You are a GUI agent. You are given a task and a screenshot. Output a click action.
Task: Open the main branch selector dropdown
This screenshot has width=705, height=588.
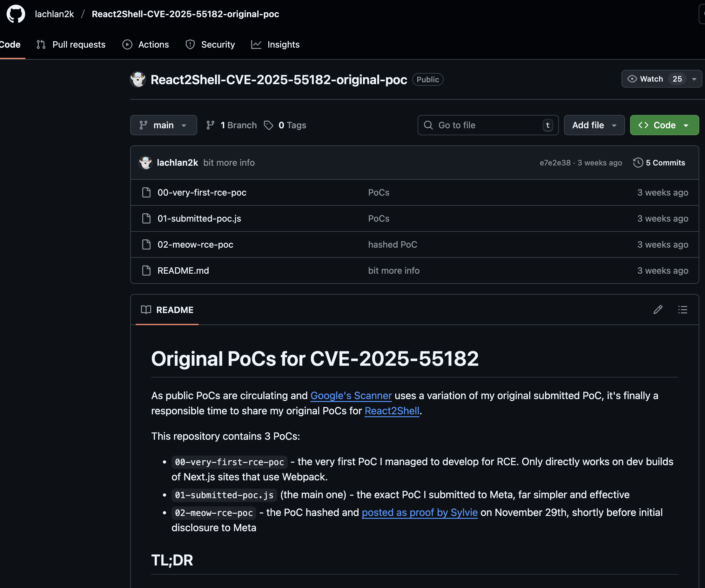click(x=164, y=125)
